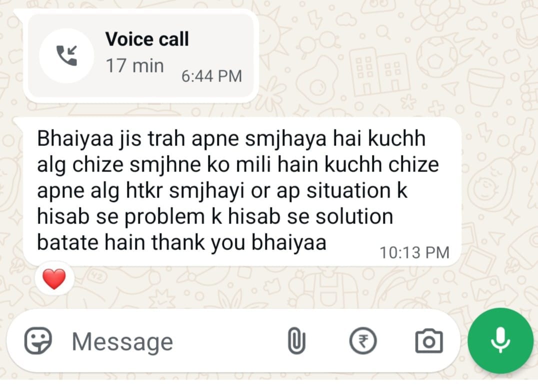Viewport: 538px width, 392px height.
Task: Open the rupee payment option
Action: (x=363, y=341)
